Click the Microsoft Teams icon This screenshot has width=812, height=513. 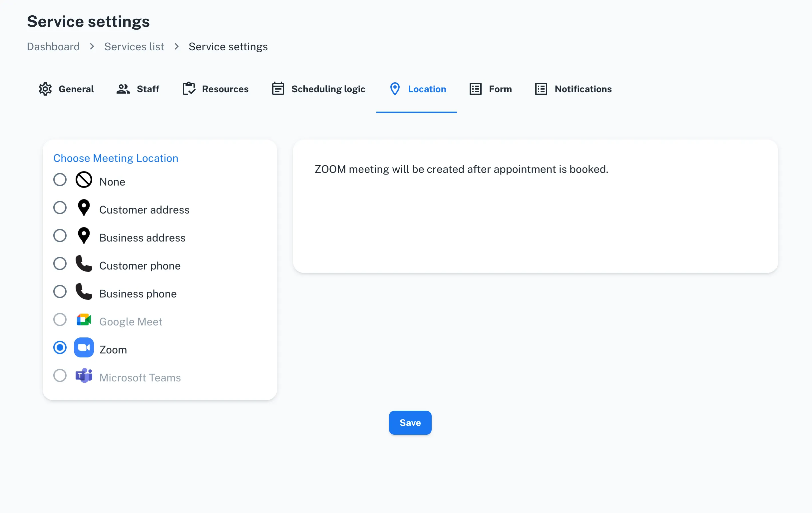84,376
